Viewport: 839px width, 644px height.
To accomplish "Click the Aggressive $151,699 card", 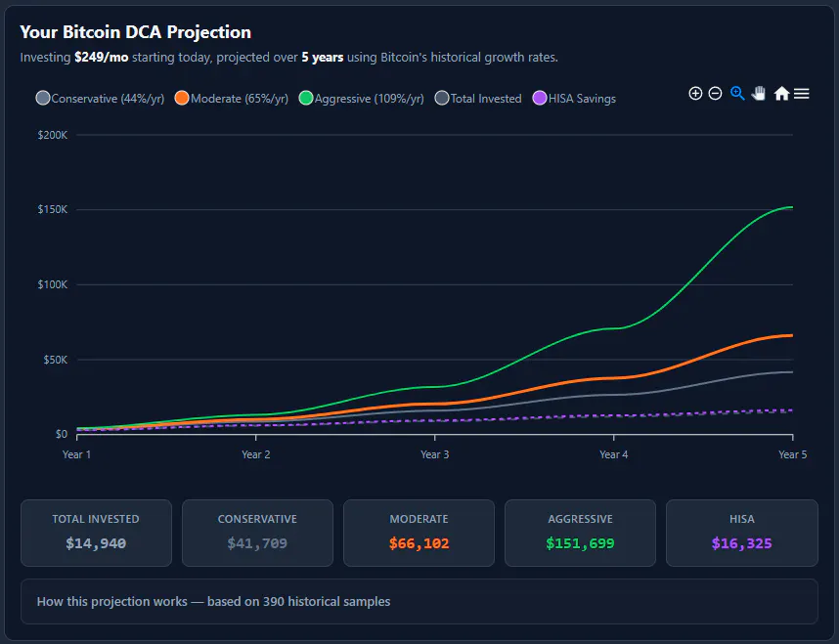I will coord(580,533).
